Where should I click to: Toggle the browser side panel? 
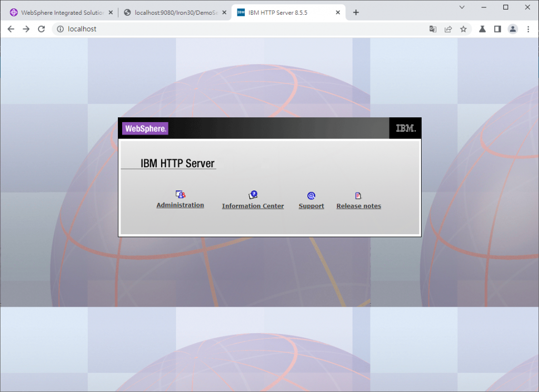pos(497,29)
